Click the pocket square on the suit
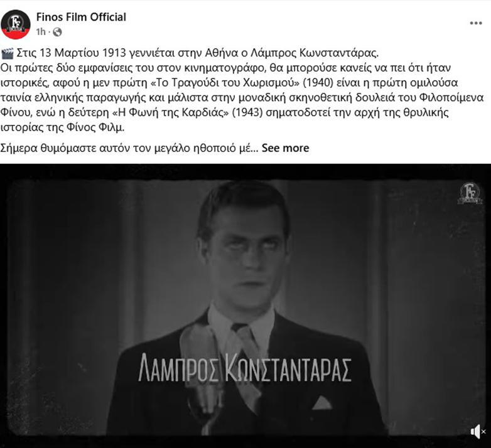The image size is (491, 448). click(321, 403)
